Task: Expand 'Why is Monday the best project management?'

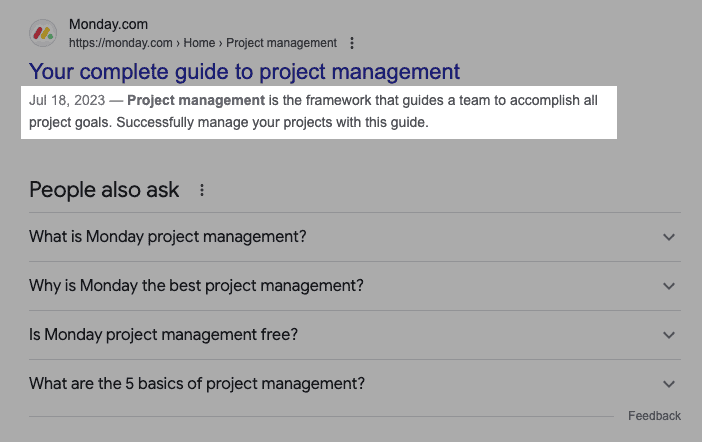Action: (355, 286)
